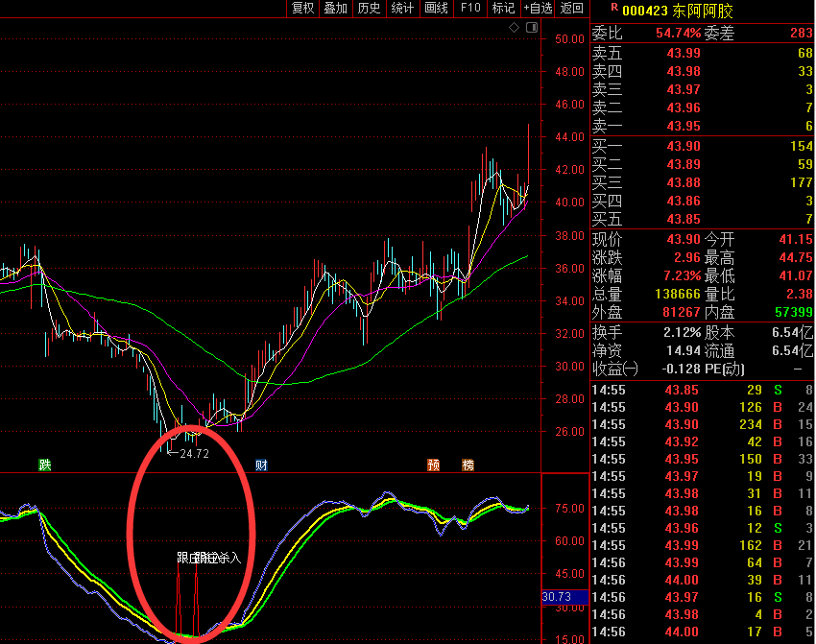Viewport: 816px width, 644px height.
Task: Add stock via +自选 button
Action: tap(538, 8)
